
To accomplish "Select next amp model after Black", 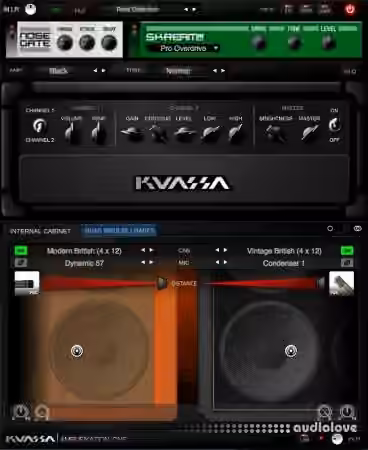I will (x=104, y=71).
